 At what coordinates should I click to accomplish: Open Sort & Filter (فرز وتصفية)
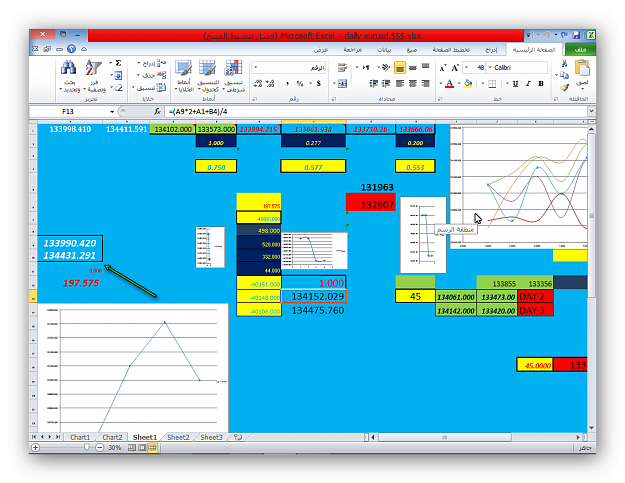(x=94, y=77)
